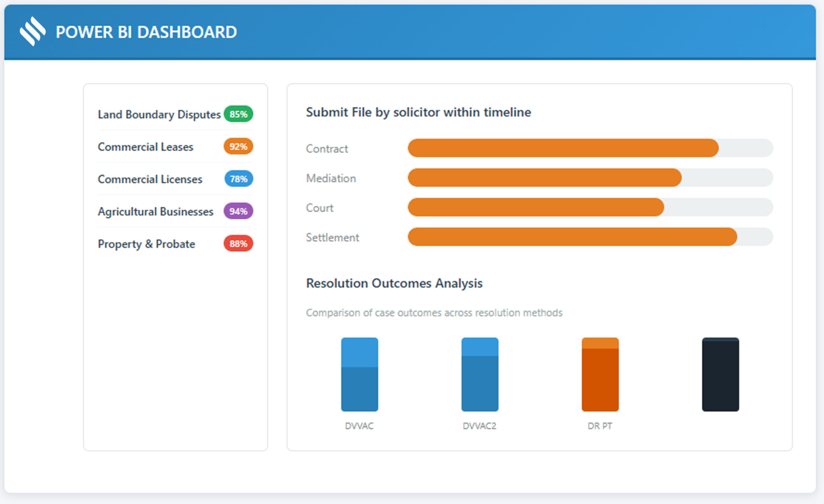Open the Agricultural Businesses item
Viewport: 824px width, 504px height.
pyautogui.click(x=155, y=211)
